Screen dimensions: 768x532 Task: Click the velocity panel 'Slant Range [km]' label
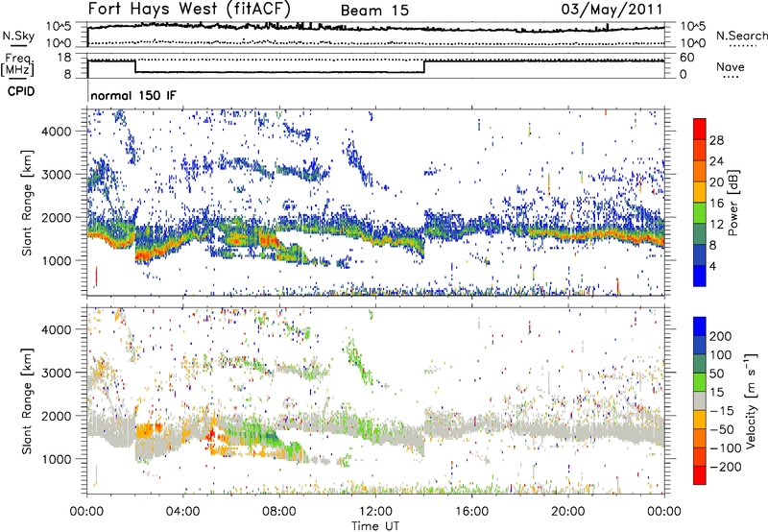27,400
